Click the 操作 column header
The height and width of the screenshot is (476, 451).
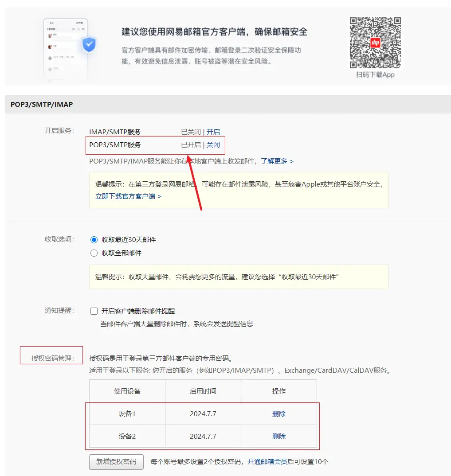coord(278,391)
